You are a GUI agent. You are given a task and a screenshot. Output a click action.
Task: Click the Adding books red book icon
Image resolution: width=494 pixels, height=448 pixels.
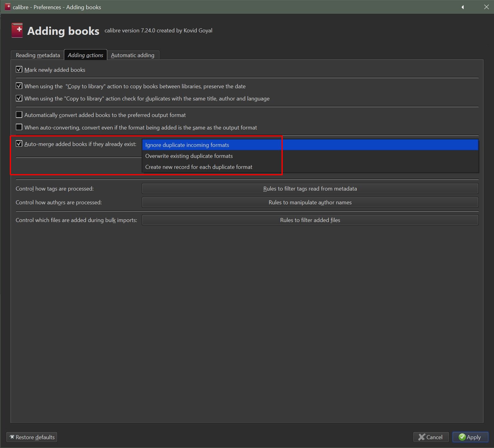click(x=17, y=30)
